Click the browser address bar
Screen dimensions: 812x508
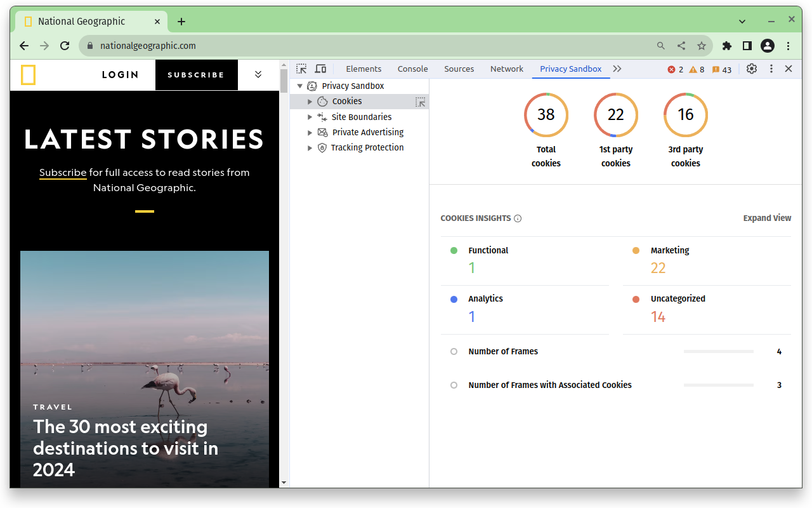point(254,45)
